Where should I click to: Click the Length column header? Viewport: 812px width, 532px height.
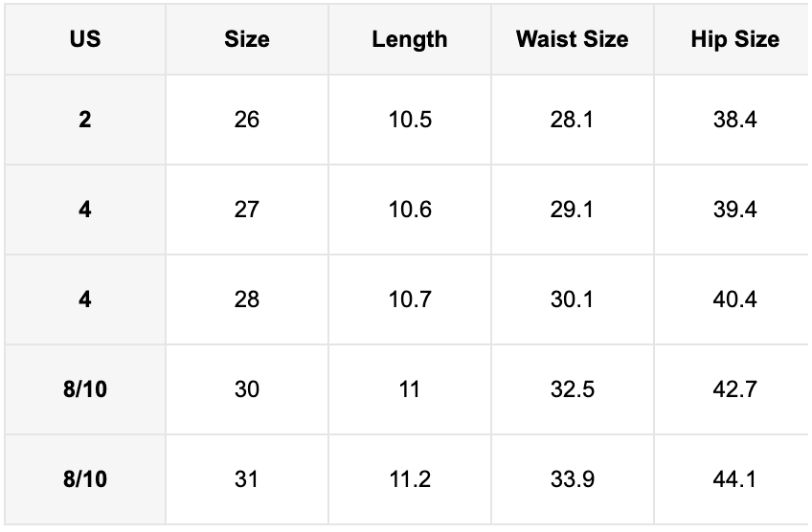click(x=410, y=39)
